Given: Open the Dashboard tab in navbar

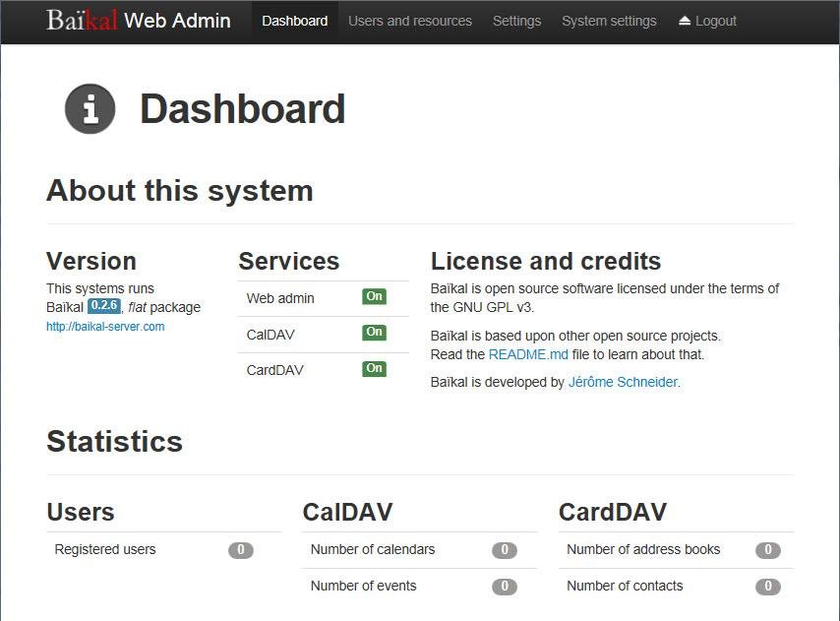Looking at the screenshot, I should point(294,21).
